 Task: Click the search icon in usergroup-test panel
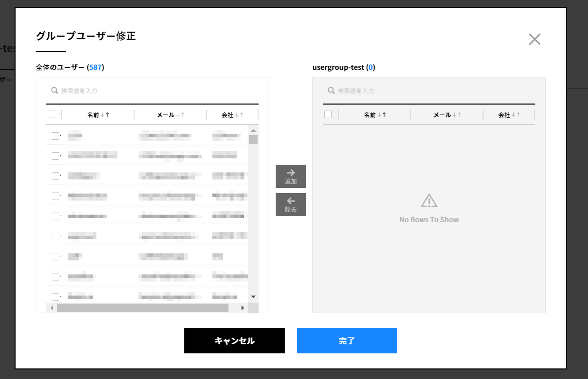click(331, 90)
